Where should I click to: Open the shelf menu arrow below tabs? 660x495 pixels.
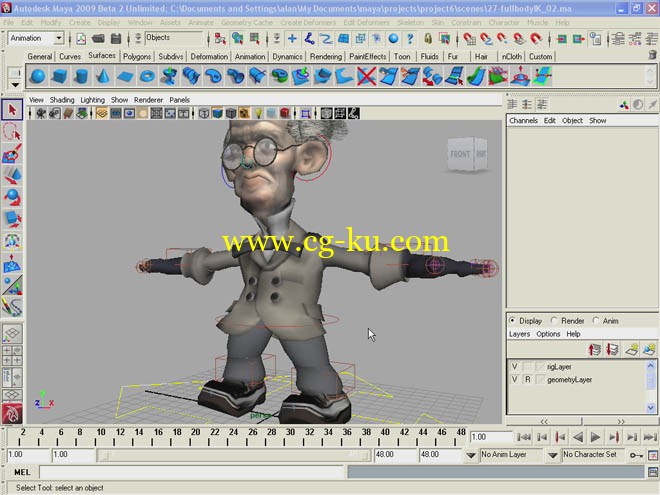[15, 85]
